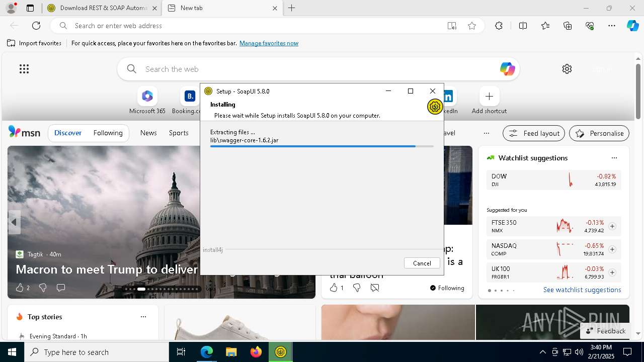Open the Collections icon
The image size is (644, 362).
(x=568, y=26)
